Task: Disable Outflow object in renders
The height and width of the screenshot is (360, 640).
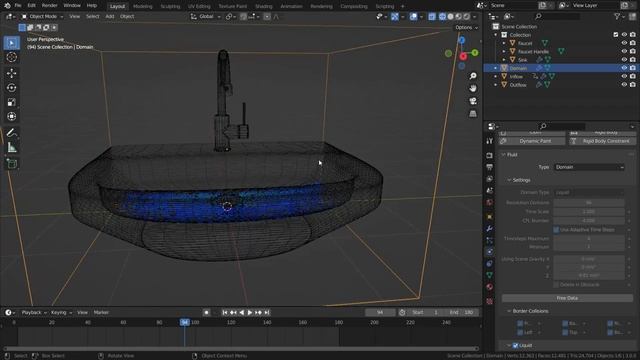Action: tap(632, 85)
